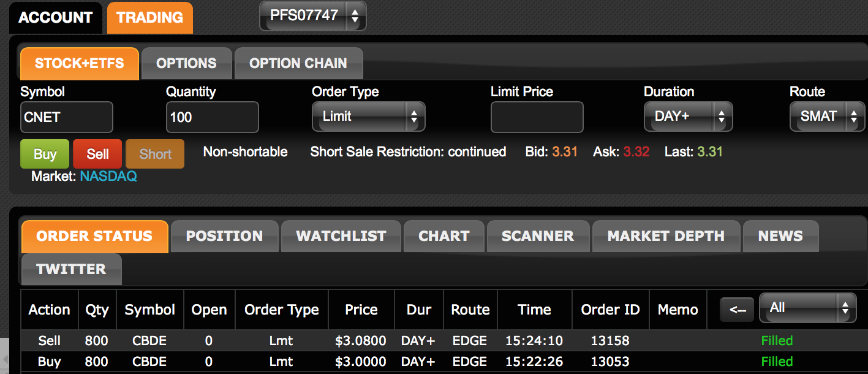The height and width of the screenshot is (374, 868).
Task: Switch to the OPTION CHAIN tab
Action: tap(298, 63)
